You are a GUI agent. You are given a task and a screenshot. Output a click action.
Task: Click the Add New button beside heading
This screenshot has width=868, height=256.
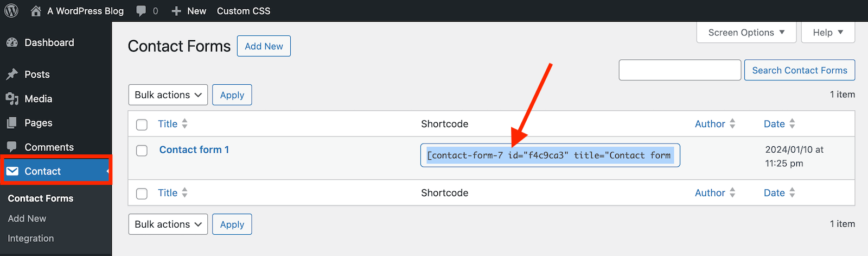point(264,46)
